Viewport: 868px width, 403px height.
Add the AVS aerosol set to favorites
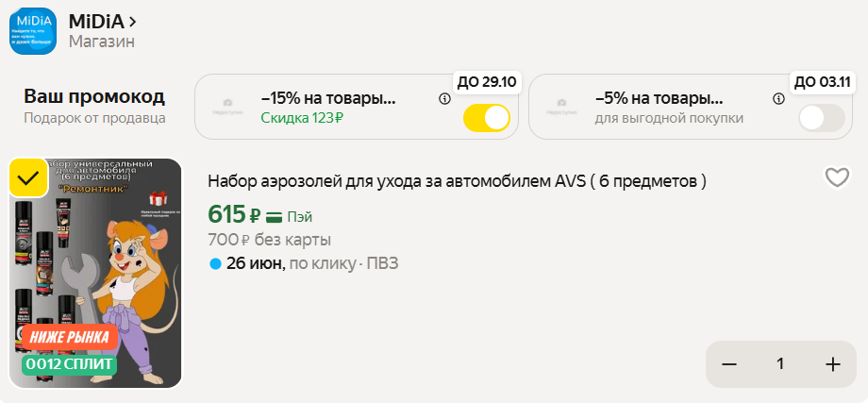(x=837, y=177)
